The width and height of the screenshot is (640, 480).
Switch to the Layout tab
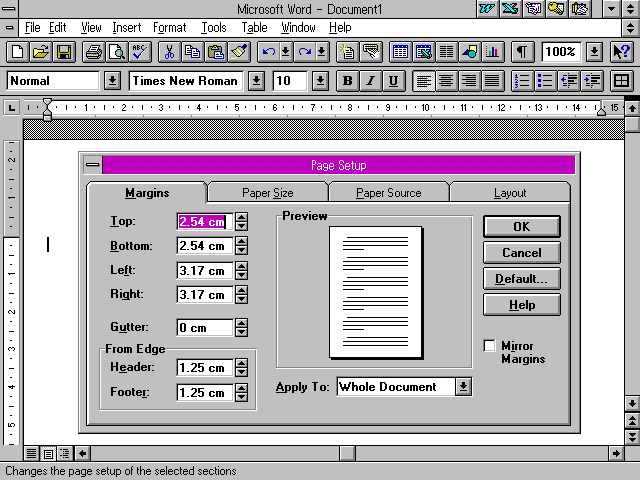click(x=510, y=193)
